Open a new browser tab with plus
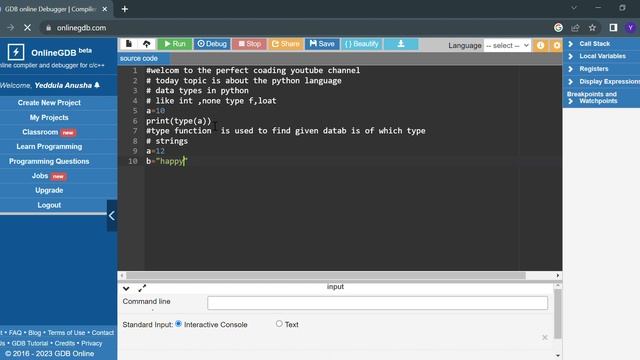The height and width of the screenshot is (360, 640). pyautogui.click(x=124, y=9)
